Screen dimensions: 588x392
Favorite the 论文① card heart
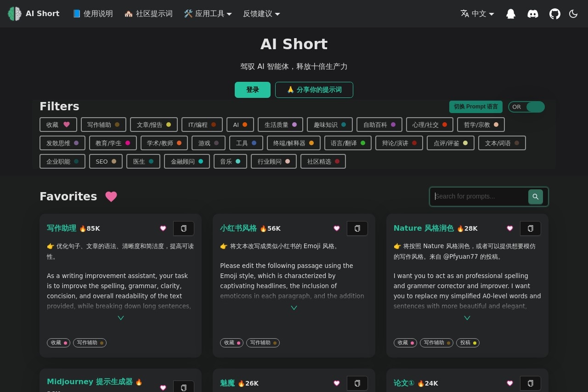point(510,383)
